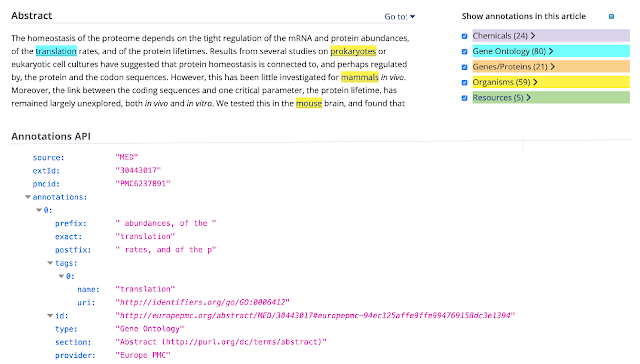Click the highlighted mouse annotation
Viewport: 640px width, 364px height.
click(x=309, y=103)
